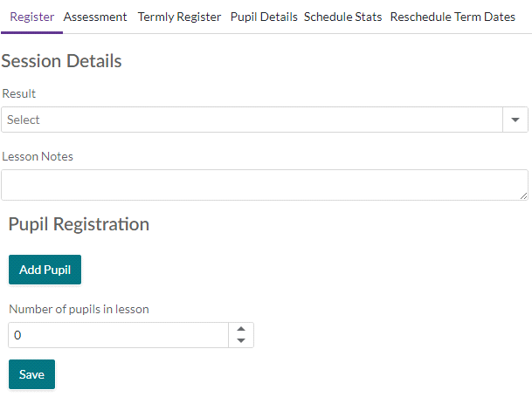View the Schedule Stats tab
Viewport: 532px width, 397px height.
pos(342,17)
